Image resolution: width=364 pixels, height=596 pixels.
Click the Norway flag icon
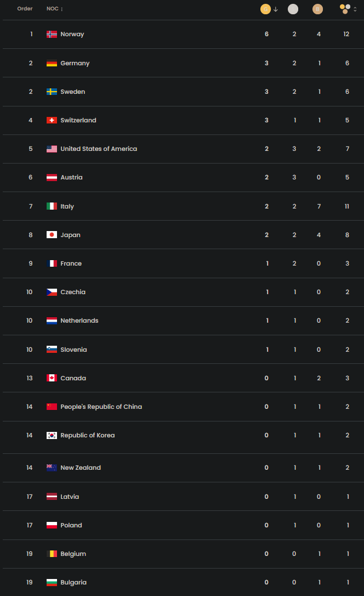pyautogui.click(x=52, y=34)
